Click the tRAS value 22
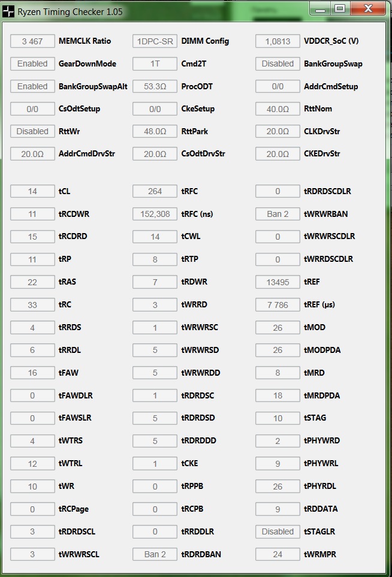The height and width of the screenshot is (577, 392). 32,282
